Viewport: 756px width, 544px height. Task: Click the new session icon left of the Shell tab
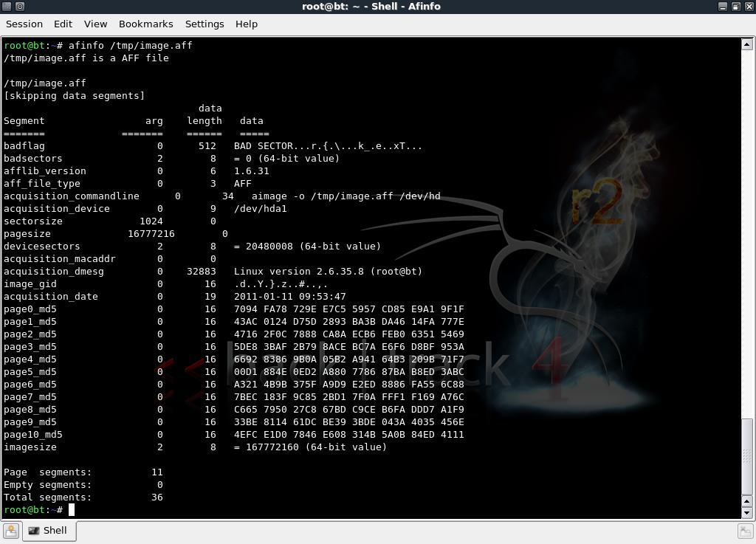(11, 531)
